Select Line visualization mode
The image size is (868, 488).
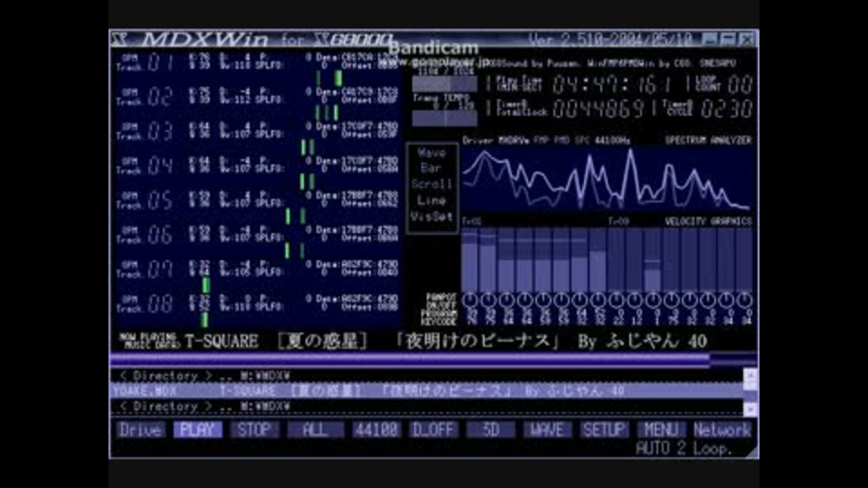[432, 201]
